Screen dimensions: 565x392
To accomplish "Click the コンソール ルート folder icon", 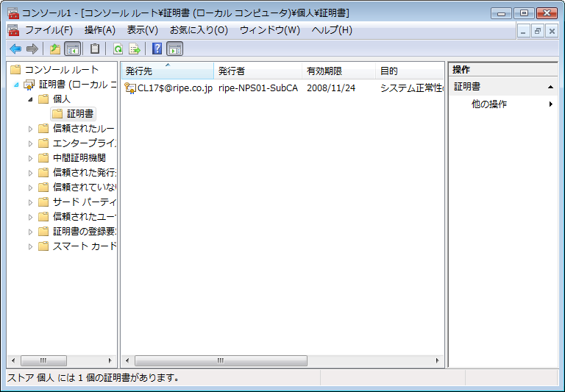I will [x=15, y=69].
